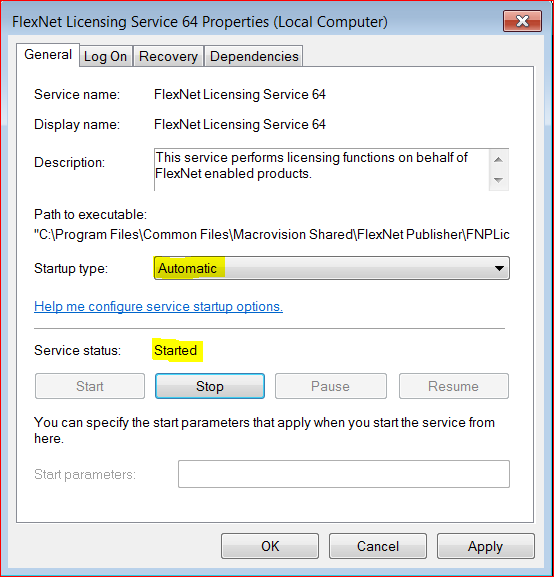Screen dimensions: 554x577
Task: Cancel the properties dialog
Action: [x=378, y=546]
